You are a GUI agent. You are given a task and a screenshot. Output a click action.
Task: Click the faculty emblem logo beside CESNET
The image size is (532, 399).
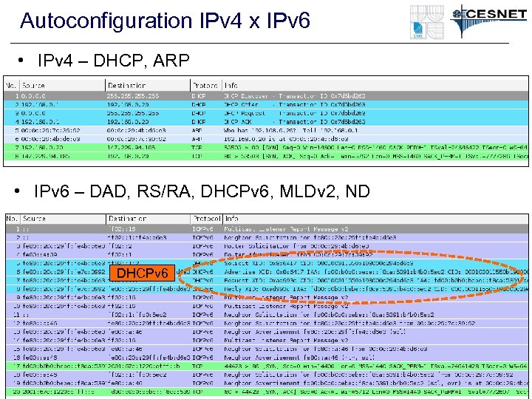pyautogui.click(x=427, y=21)
